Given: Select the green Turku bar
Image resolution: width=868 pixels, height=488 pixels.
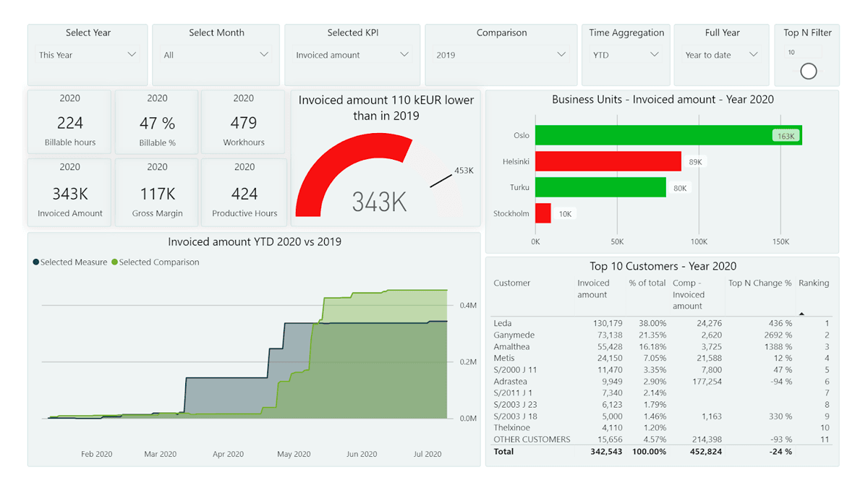Looking at the screenshot, I should pyautogui.click(x=600, y=187).
